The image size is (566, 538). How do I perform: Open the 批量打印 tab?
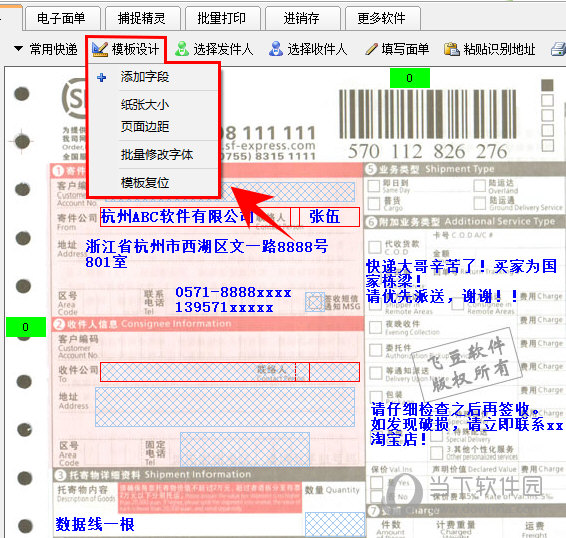tap(222, 18)
